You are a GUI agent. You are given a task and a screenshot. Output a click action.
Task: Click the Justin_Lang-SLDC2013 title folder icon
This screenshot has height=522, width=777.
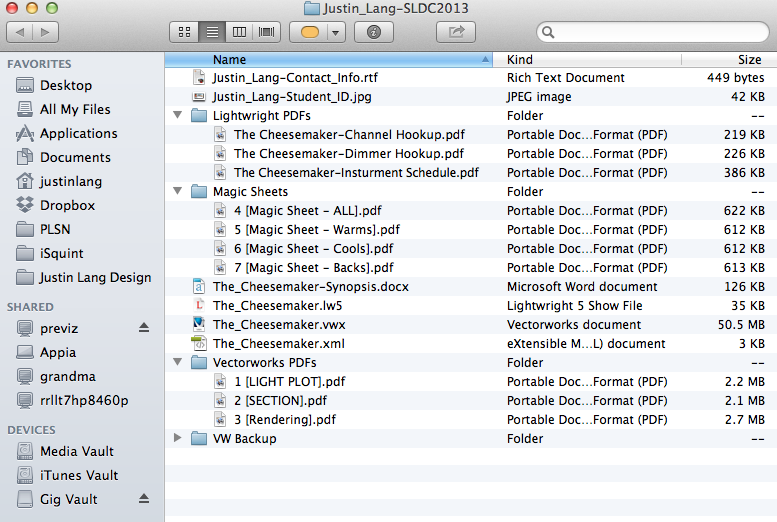tap(312, 8)
